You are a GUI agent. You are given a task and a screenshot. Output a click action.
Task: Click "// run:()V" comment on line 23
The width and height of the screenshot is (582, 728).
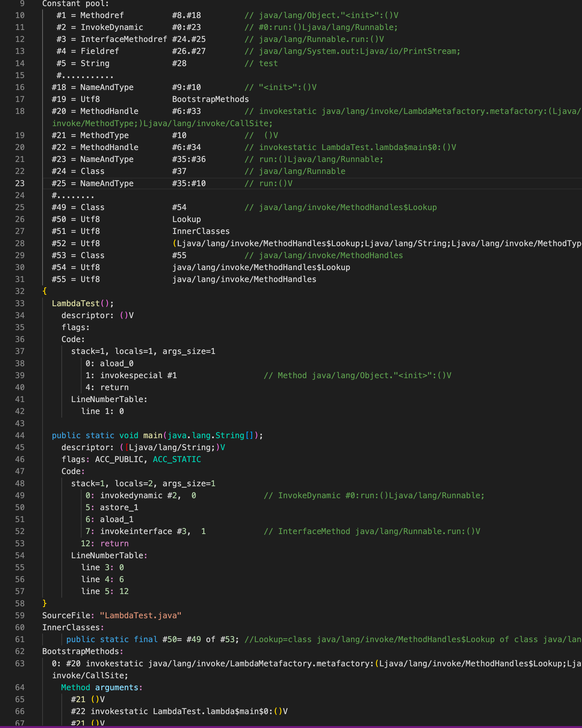(269, 183)
